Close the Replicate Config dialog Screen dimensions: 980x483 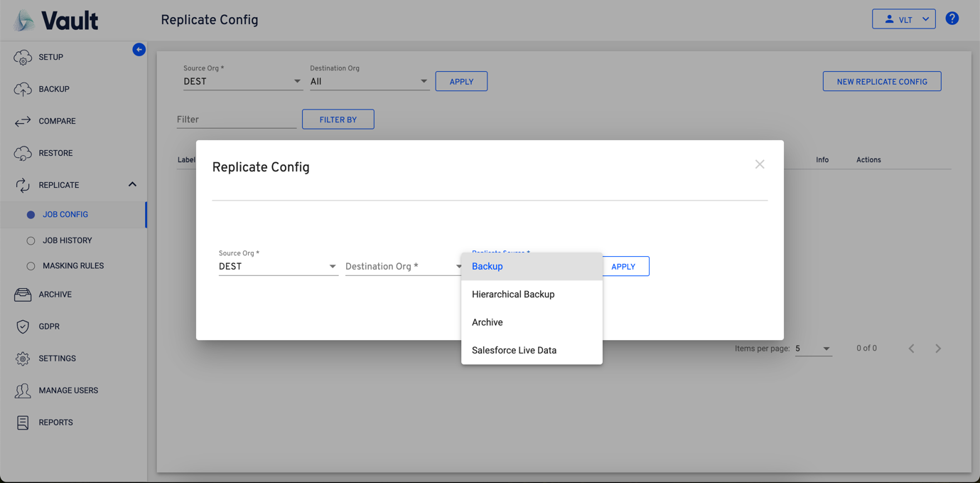pyautogui.click(x=760, y=164)
